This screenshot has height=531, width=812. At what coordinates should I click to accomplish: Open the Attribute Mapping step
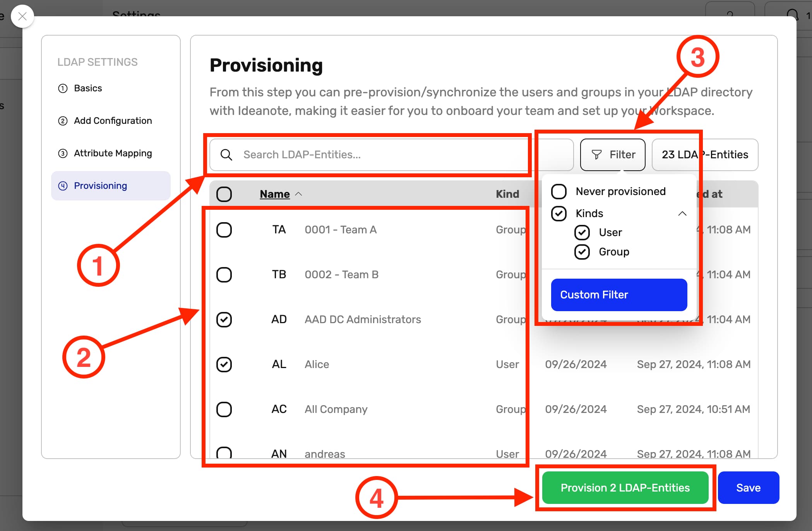pyautogui.click(x=113, y=153)
